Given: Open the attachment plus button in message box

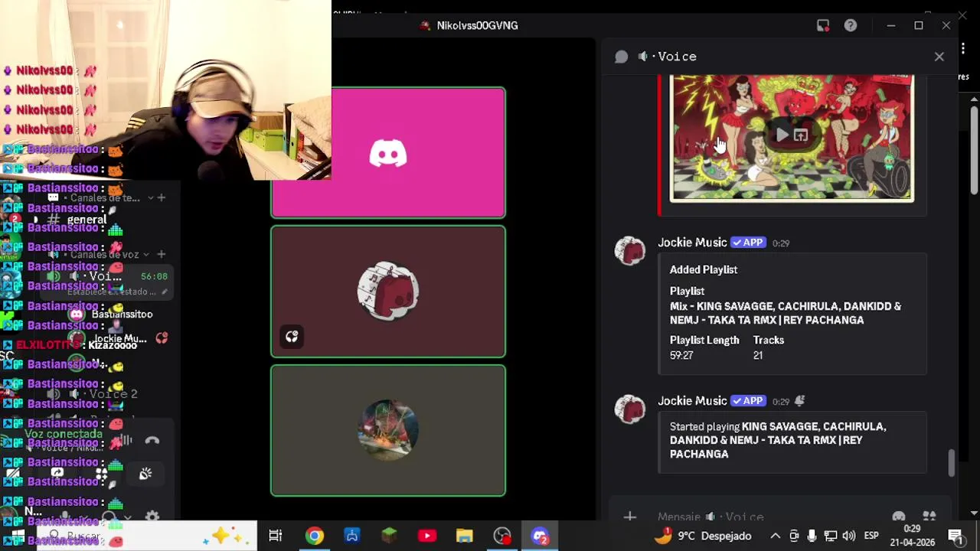Looking at the screenshot, I should click(x=630, y=517).
